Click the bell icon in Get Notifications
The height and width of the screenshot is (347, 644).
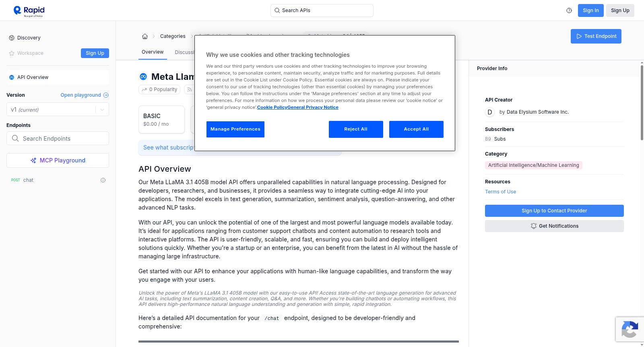(x=534, y=226)
